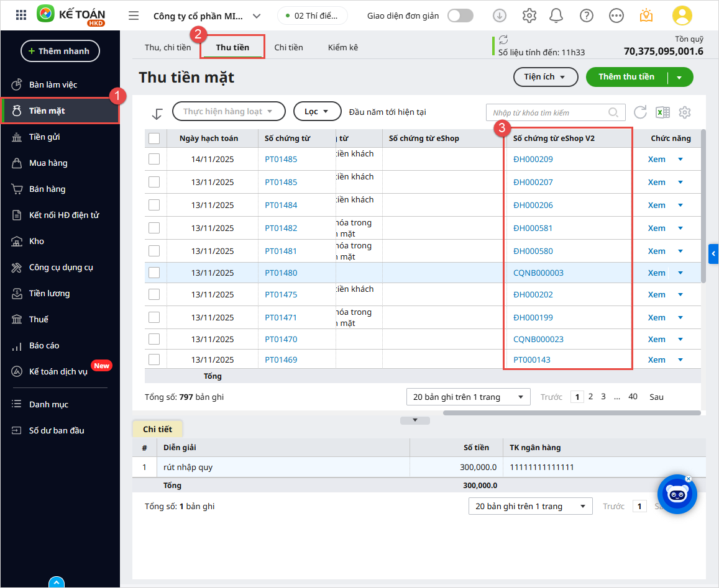Refresh the cash receipts list

(640, 112)
